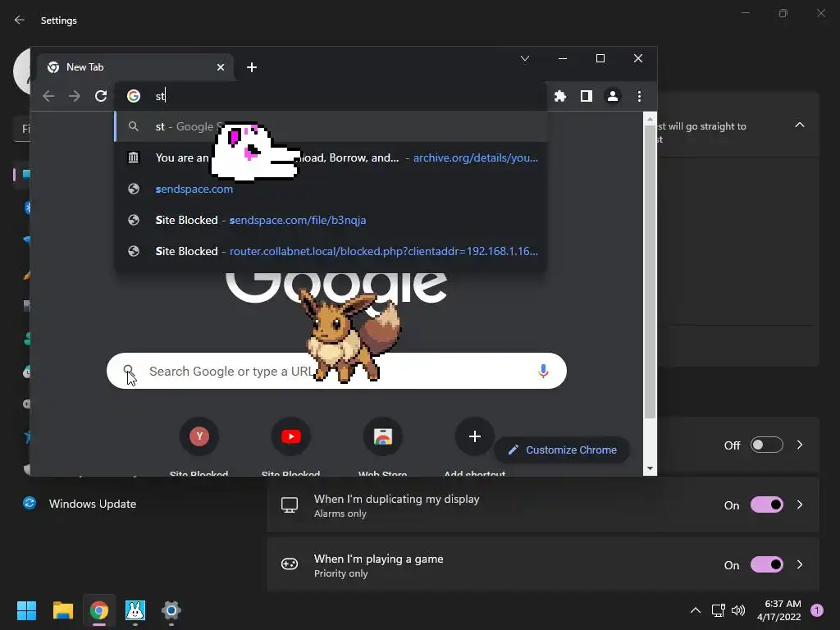This screenshot has height=630, width=840.
Task: Open Chrome extensions puzzle icon
Action: pyautogui.click(x=560, y=96)
